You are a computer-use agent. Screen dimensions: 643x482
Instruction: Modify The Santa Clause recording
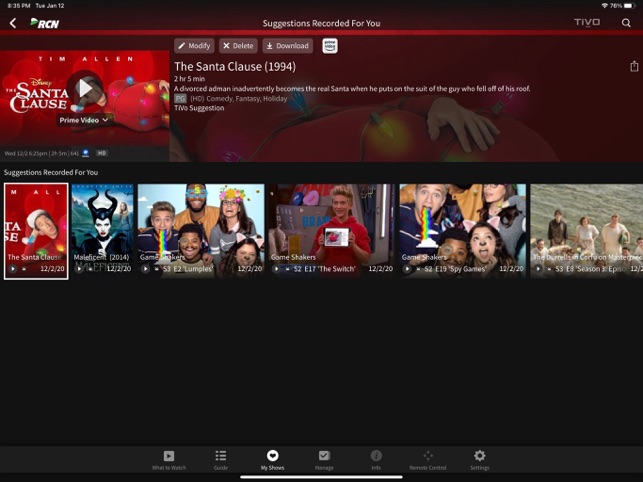tap(194, 46)
